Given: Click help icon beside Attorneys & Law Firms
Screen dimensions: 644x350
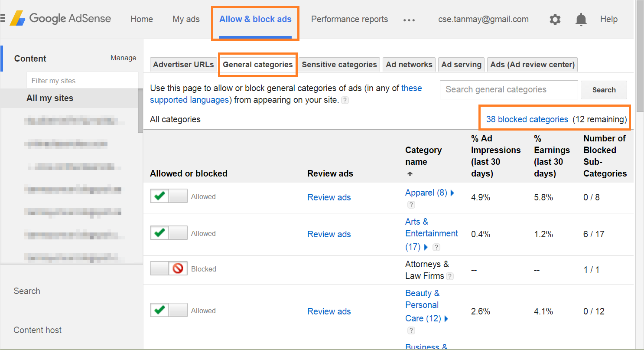Looking at the screenshot, I should (450, 276).
